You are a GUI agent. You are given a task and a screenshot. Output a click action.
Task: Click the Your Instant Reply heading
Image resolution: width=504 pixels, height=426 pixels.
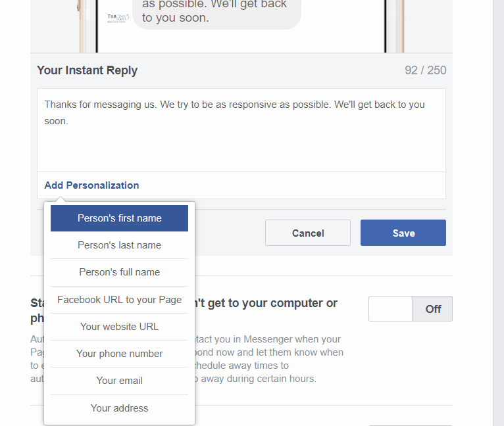pos(87,70)
